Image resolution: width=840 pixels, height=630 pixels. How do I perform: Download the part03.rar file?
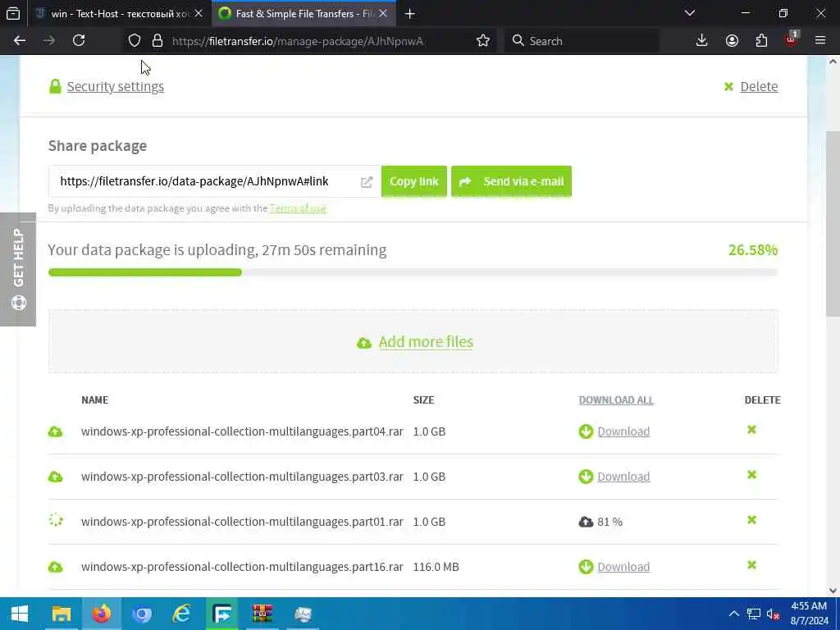coord(623,477)
